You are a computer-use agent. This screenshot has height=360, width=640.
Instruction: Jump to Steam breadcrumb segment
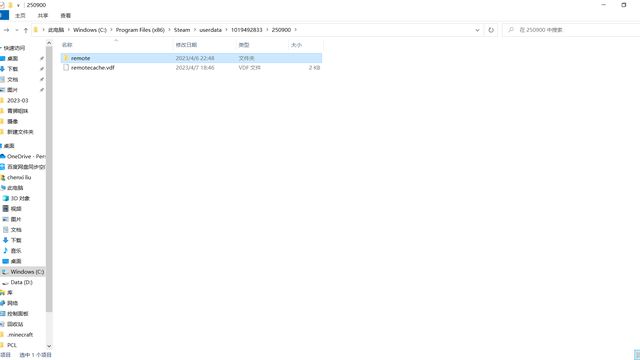(182, 30)
